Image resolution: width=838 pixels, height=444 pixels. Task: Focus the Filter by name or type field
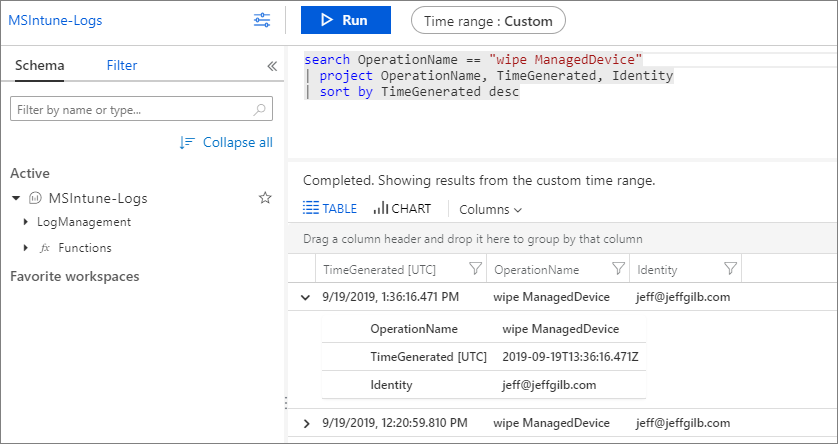coord(141,108)
